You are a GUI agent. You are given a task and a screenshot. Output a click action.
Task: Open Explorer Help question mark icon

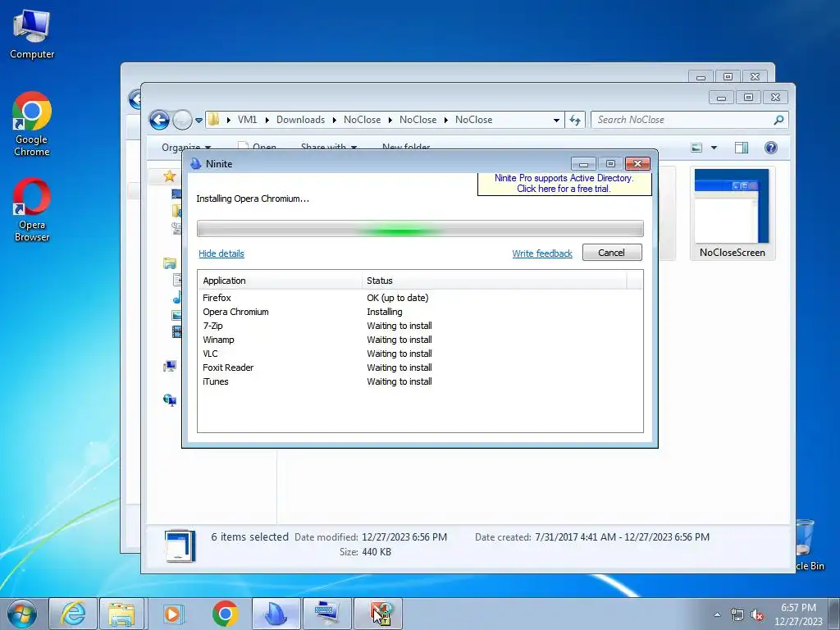point(771,148)
